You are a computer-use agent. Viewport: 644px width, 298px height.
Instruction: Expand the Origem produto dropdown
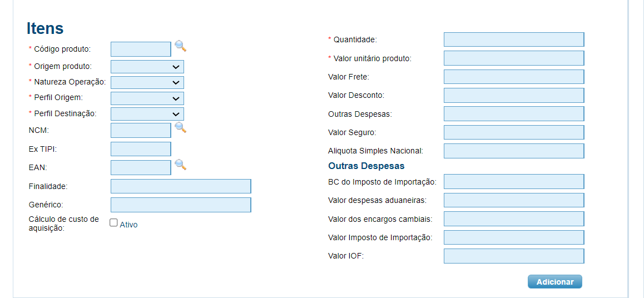pyautogui.click(x=147, y=67)
